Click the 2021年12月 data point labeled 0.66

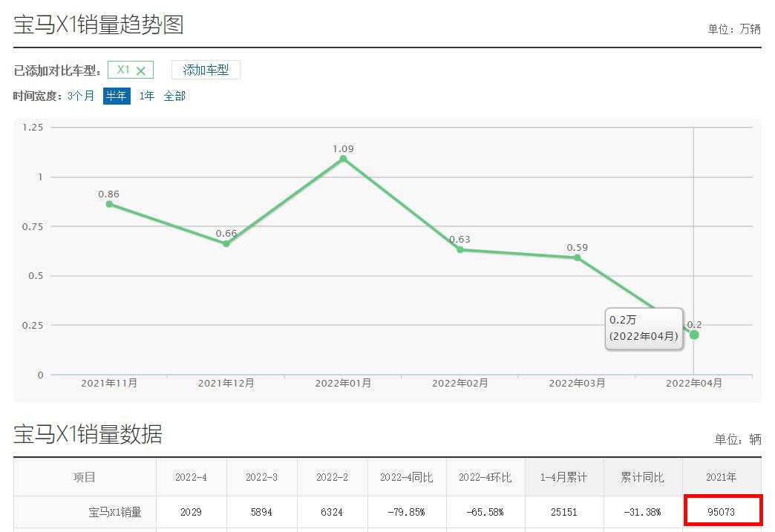[x=226, y=243]
